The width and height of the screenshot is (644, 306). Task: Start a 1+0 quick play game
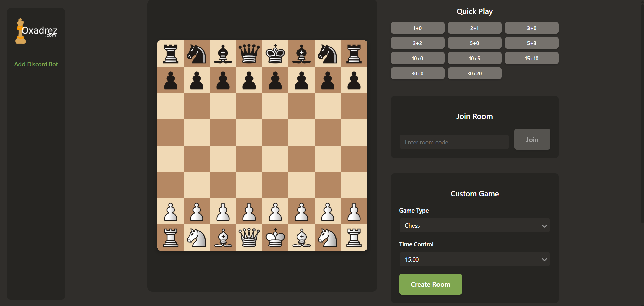coord(417,28)
